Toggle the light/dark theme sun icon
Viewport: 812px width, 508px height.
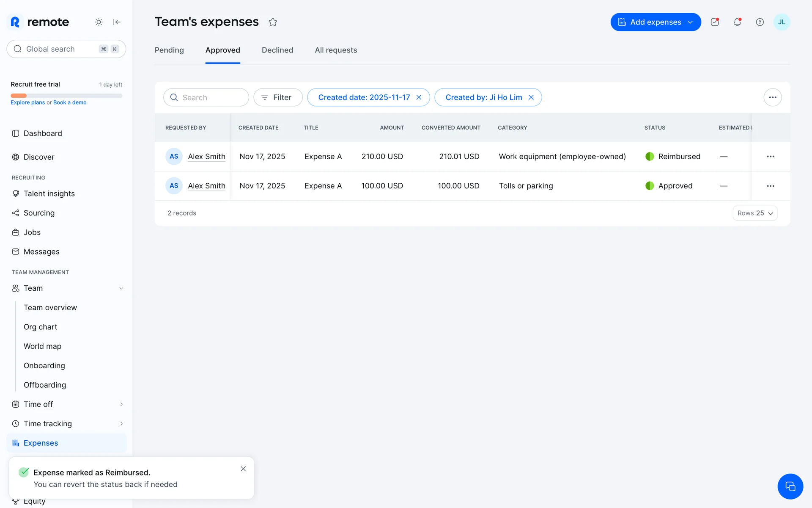coord(99,22)
